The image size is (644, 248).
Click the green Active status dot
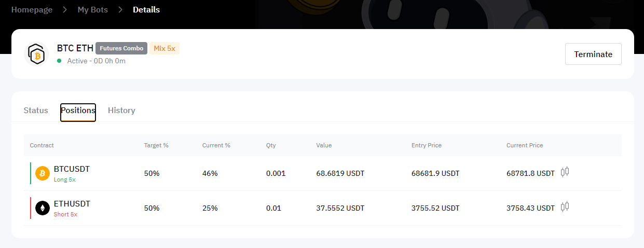[60, 61]
